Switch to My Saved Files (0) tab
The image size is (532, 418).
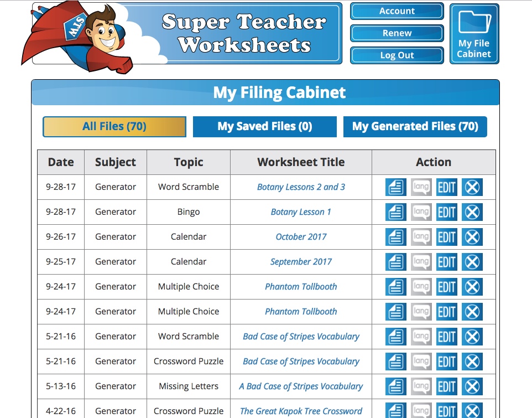pos(265,127)
